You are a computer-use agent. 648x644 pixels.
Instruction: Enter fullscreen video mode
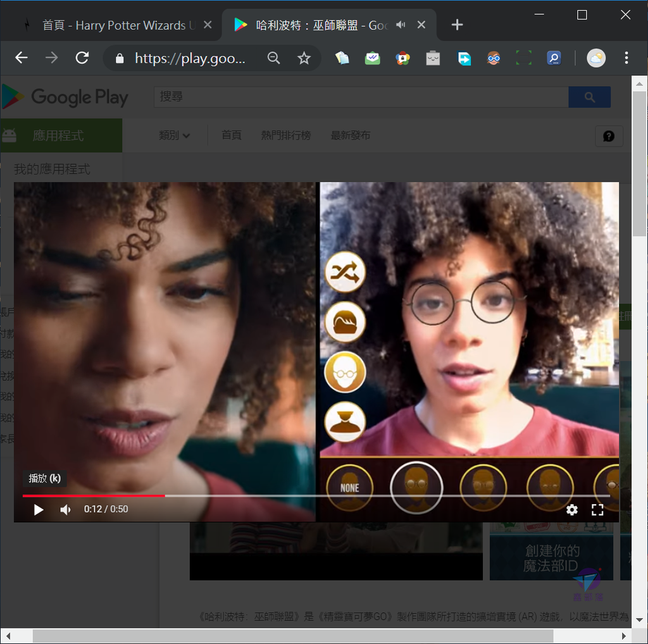(x=597, y=510)
